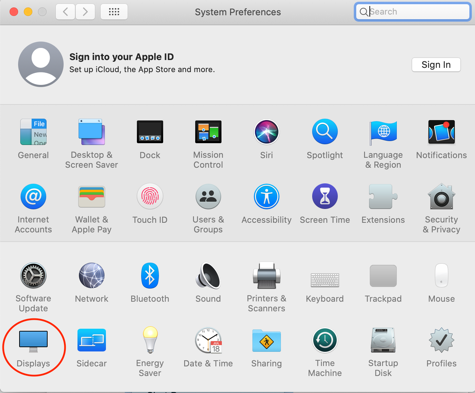This screenshot has height=393, width=475.
Task: Open Internet Accounts pane
Action: [33, 196]
